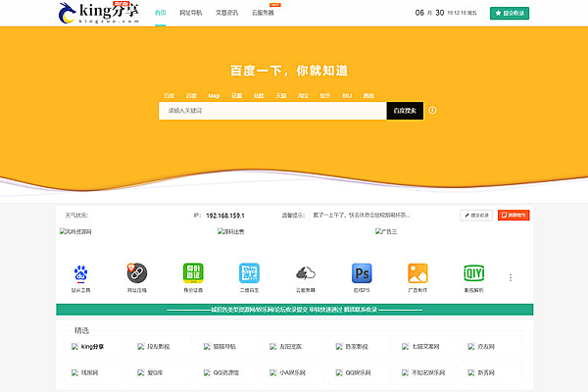The height and width of the screenshot is (392, 588).
Task: Select the 淘宝 search engine tab
Action: coord(303,96)
